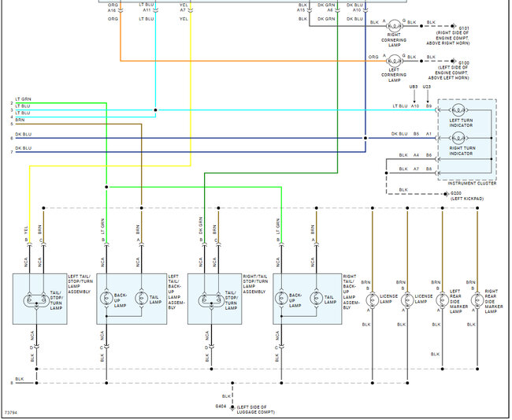Click the G101 ground symbol
This screenshot has width=512, height=420.
click(x=453, y=26)
